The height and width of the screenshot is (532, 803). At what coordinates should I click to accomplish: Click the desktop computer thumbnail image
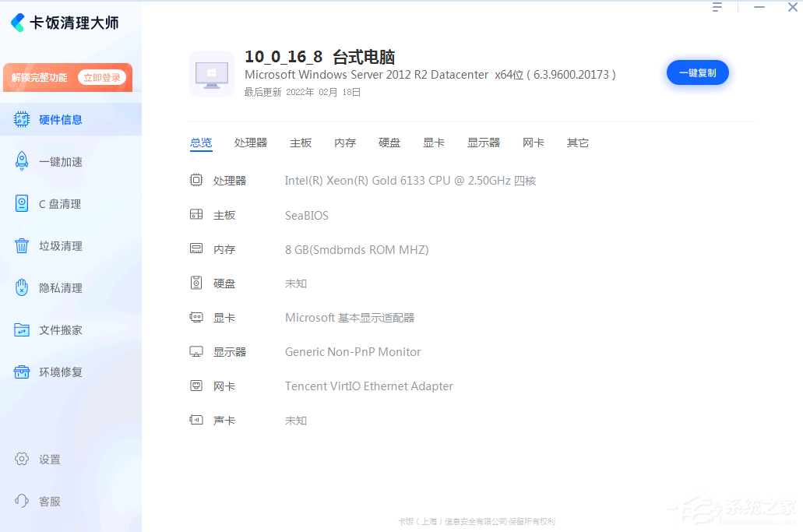coord(212,72)
